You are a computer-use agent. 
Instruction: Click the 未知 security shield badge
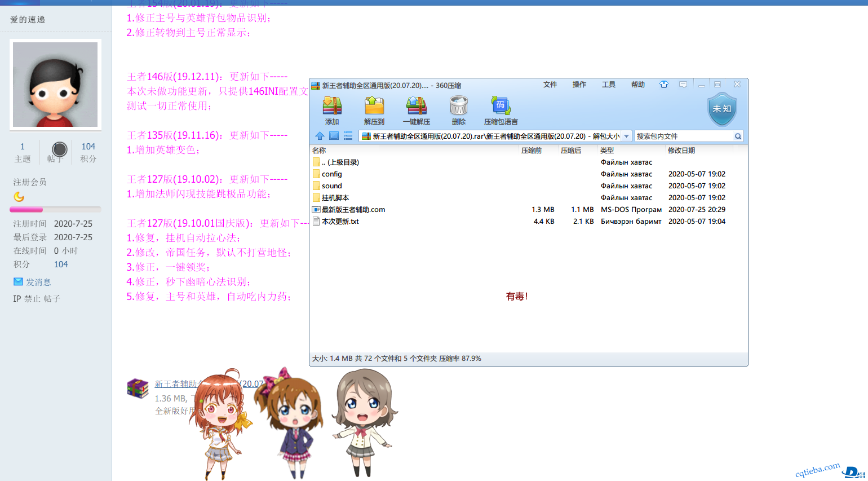coord(722,109)
